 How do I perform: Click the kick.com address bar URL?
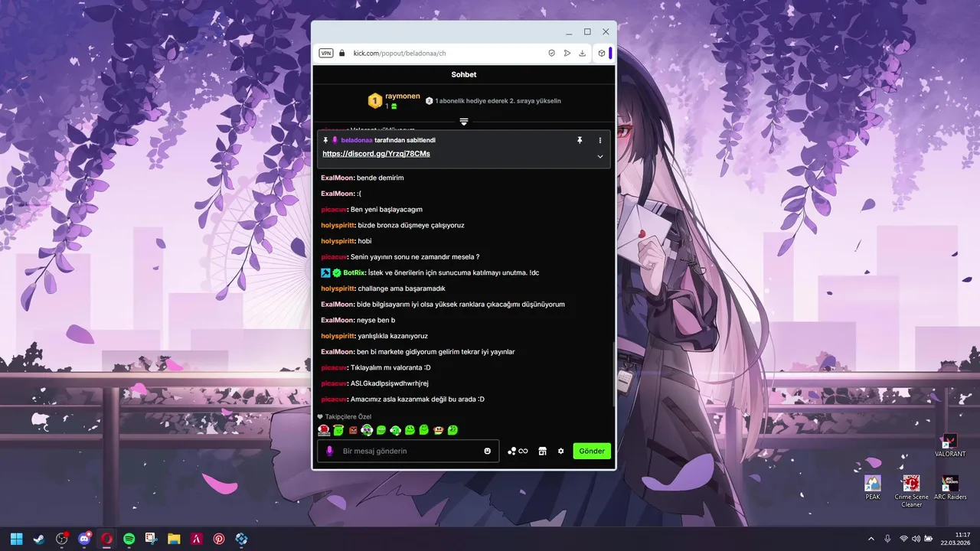(400, 54)
